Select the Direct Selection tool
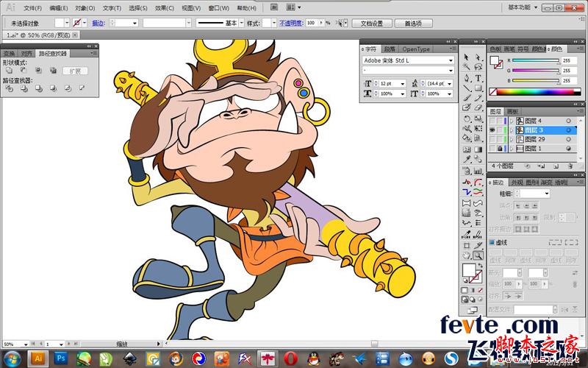588x368 pixels. point(478,57)
